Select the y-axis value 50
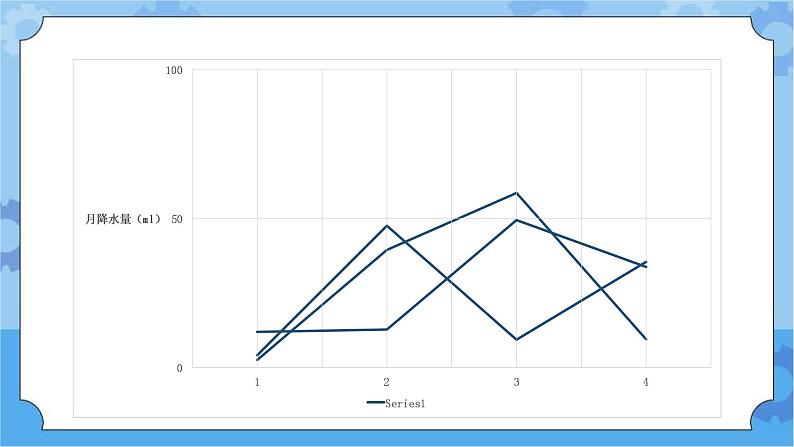 (177, 218)
